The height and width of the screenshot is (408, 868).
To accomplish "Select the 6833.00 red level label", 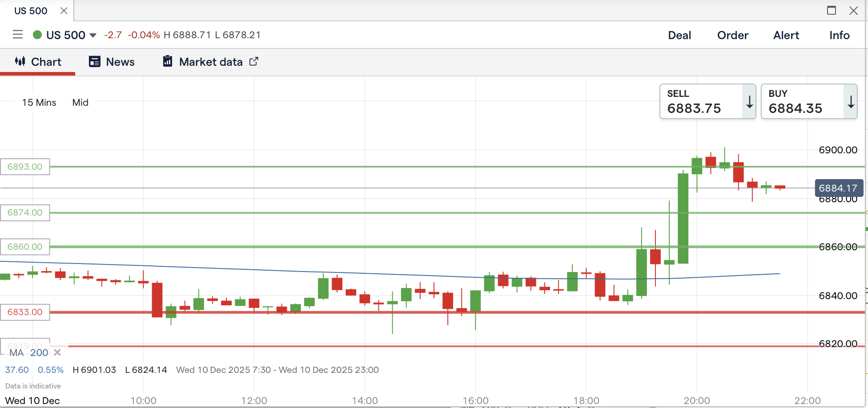I will [x=25, y=312].
